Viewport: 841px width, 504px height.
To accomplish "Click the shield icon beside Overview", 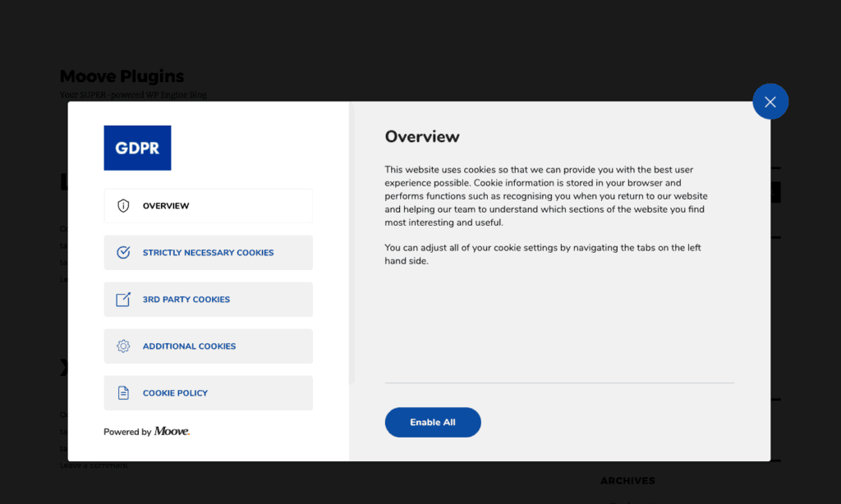I will pyautogui.click(x=123, y=206).
